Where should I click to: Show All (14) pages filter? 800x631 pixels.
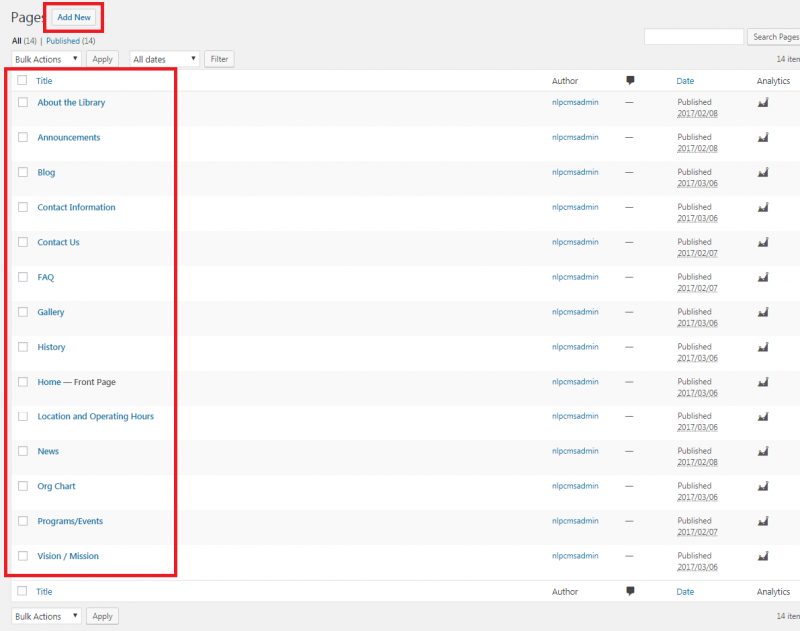(24, 41)
